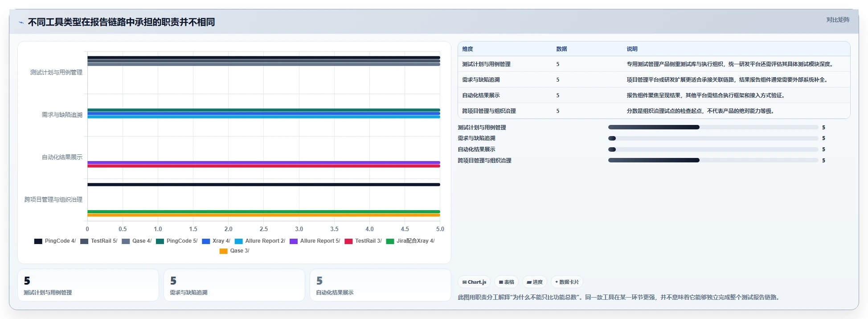Click the footnote starting 此图用职责分工解释
The image size is (868, 319).
(x=620, y=297)
